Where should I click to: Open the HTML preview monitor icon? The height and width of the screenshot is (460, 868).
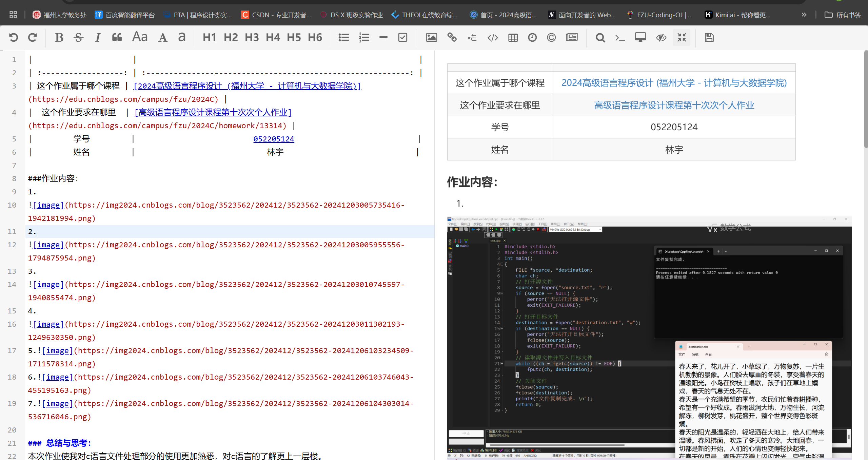(x=640, y=37)
